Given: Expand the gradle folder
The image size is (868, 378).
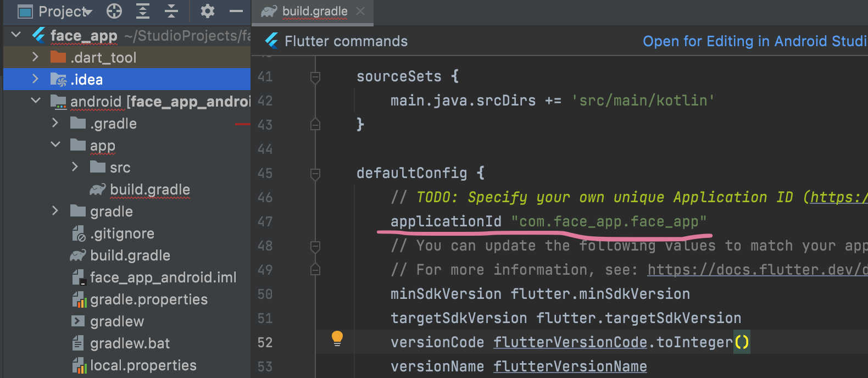Looking at the screenshot, I should (55, 211).
